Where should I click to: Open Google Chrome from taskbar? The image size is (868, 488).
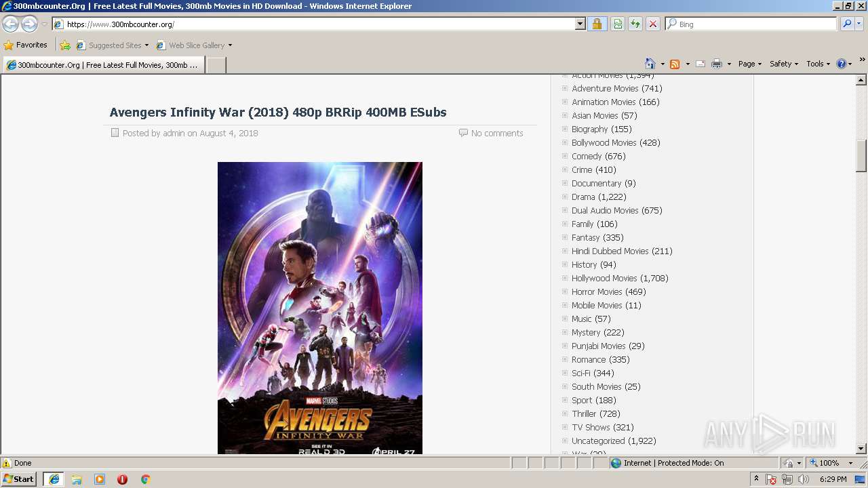(145, 479)
